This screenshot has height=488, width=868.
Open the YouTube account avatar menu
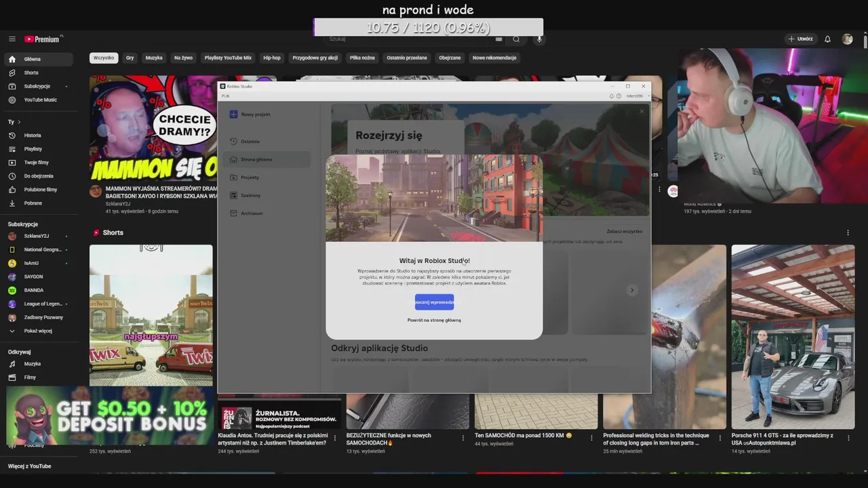tap(847, 39)
